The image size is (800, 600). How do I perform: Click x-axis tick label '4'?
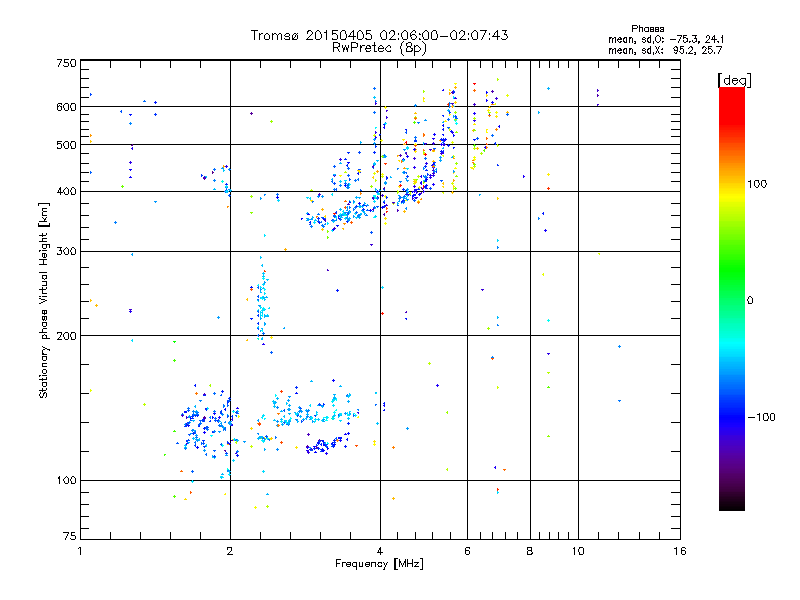pyautogui.click(x=380, y=551)
